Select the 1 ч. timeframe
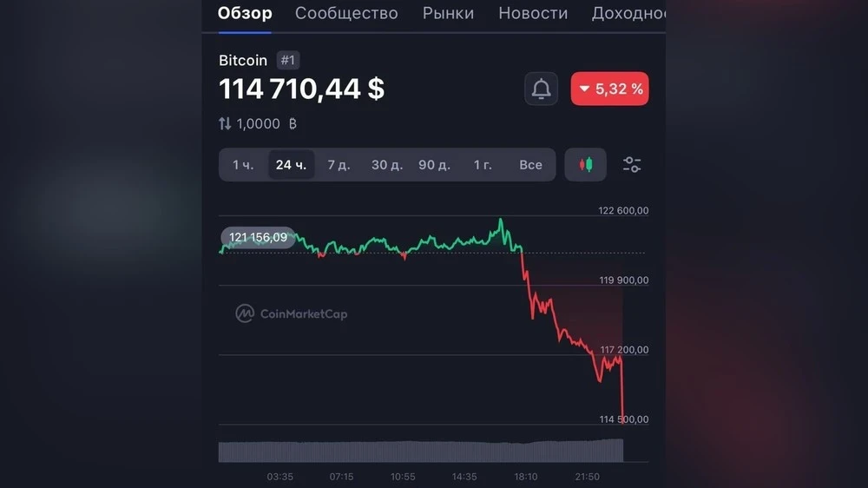 [x=243, y=164]
